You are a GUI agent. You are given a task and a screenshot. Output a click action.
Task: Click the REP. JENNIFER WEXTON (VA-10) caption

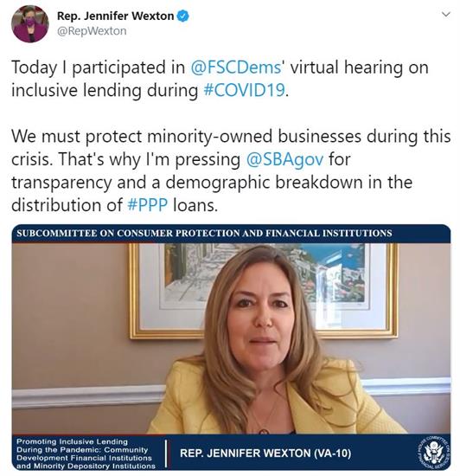click(265, 453)
